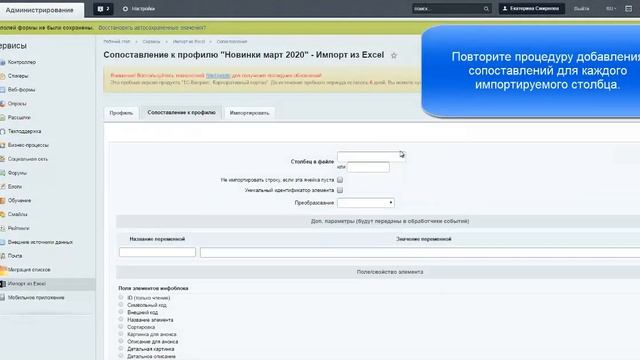The image size is (640, 360).
Task: Open Рейтинги in the sidebar
Action: [x=18, y=228]
